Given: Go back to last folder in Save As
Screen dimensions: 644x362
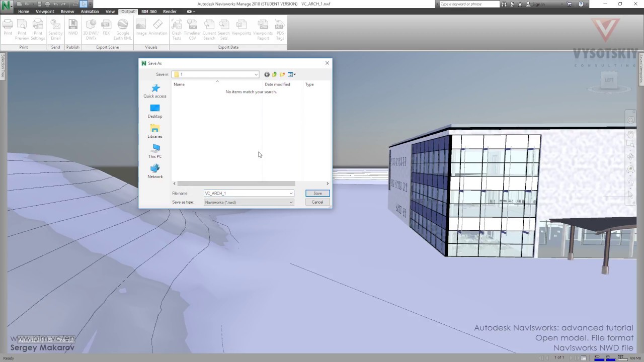Looking at the screenshot, I should pyautogui.click(x=267, y=74).
